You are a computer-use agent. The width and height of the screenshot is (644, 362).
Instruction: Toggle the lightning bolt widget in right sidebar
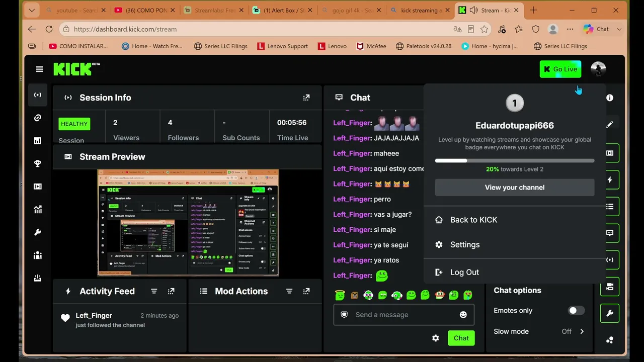pyautogui.click(x=610, y=180)
